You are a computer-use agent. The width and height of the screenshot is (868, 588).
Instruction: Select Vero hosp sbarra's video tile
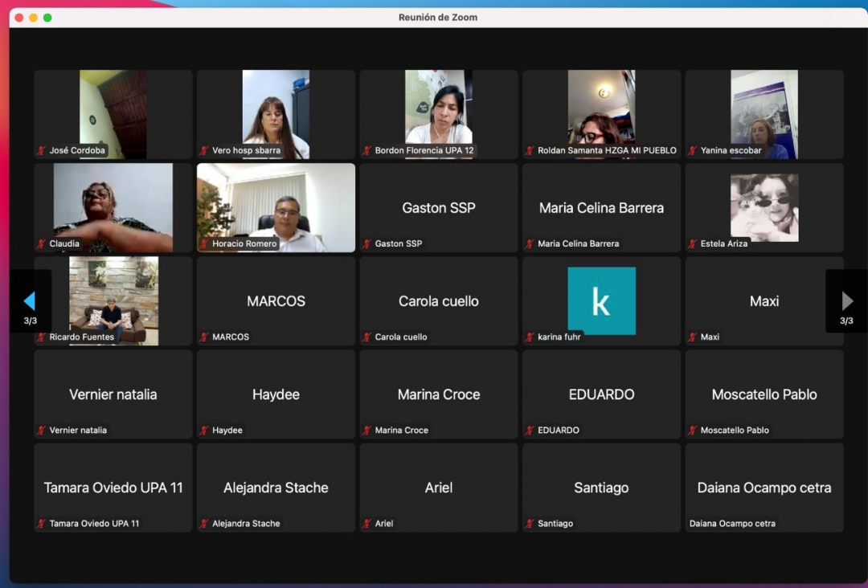276,114
